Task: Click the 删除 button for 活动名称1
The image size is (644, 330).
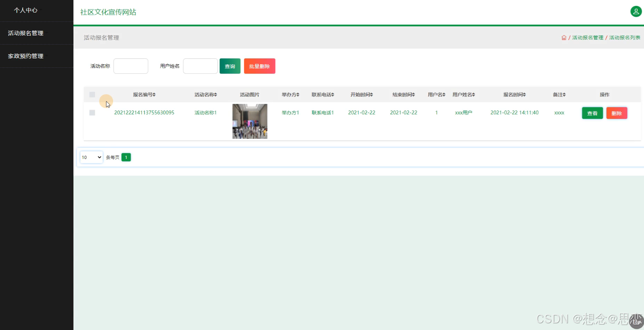Action: coord(616,113)
